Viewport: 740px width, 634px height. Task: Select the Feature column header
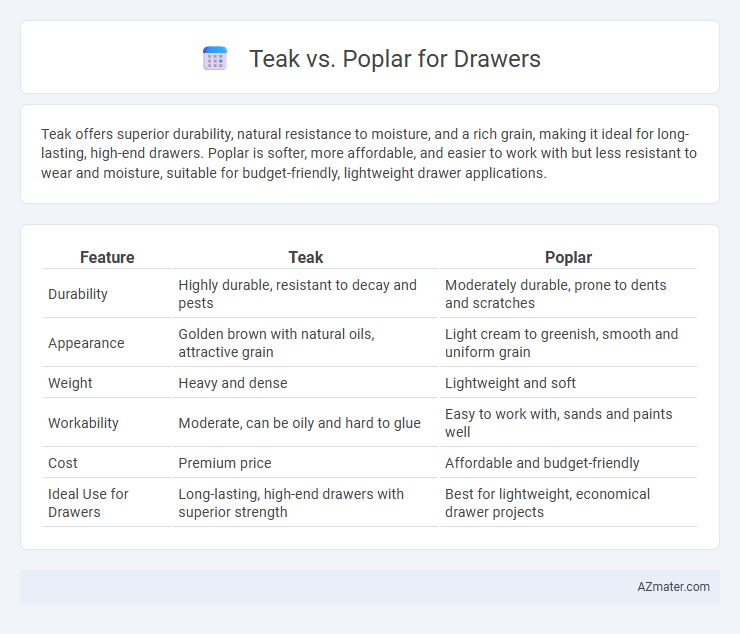tap(107, 257)
